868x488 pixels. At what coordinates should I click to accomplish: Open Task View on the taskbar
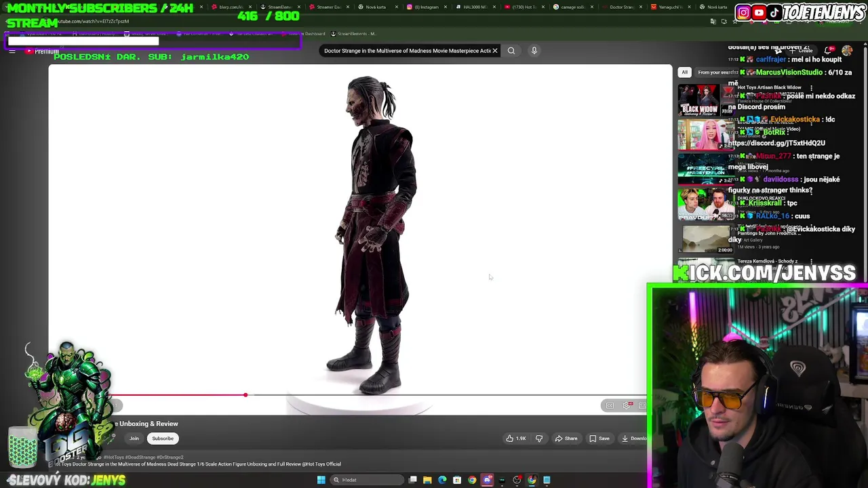point(412,480)
